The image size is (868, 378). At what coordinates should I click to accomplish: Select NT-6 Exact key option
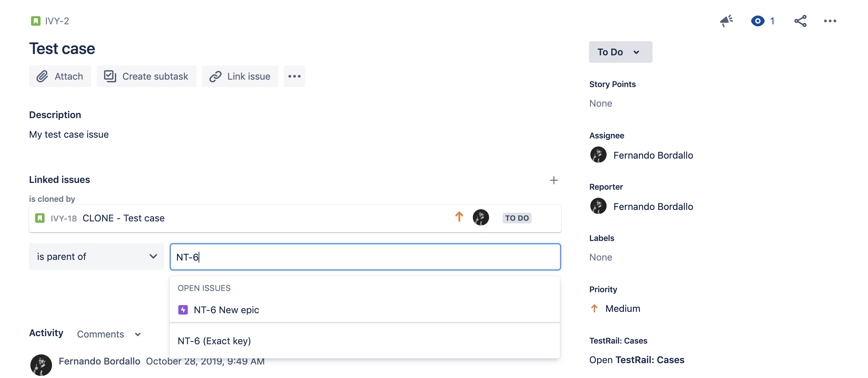click(x=215, y=341)
